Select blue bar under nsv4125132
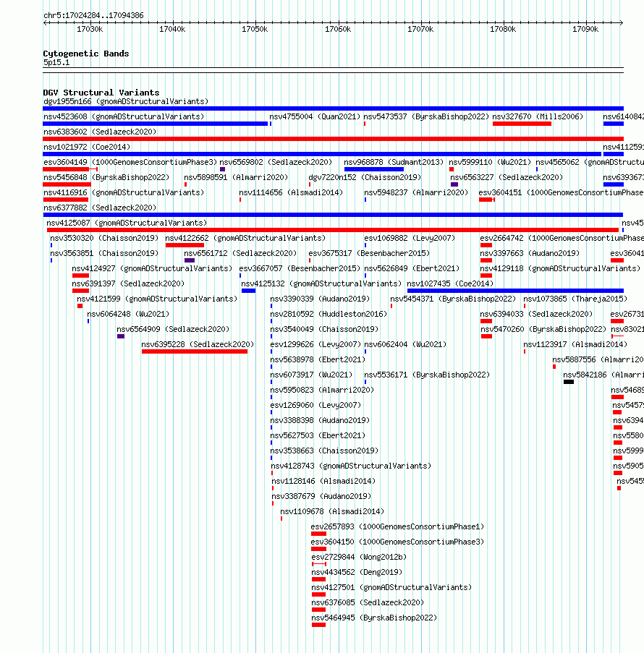Image resolution: width=644 pixels, height=653 pixels. coord(248,291)
